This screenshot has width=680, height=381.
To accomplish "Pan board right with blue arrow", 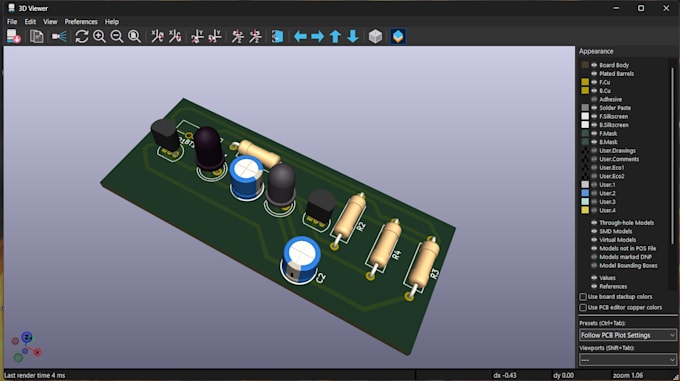I will (x=317, y=36).
